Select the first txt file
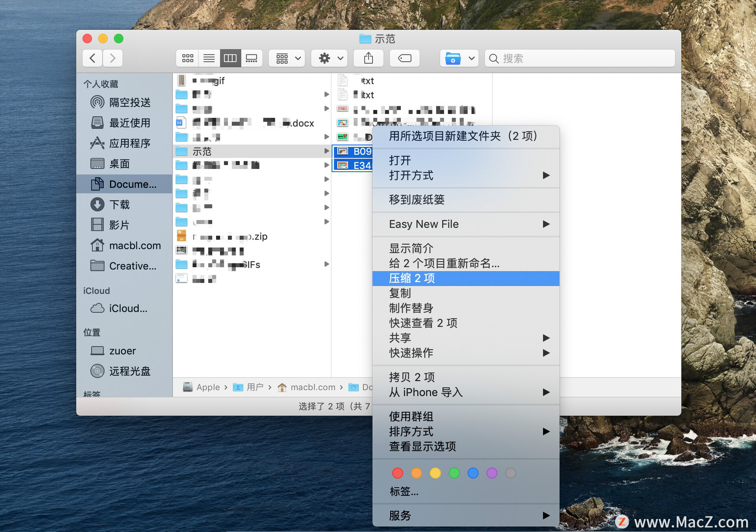 (x=411, y=81)
